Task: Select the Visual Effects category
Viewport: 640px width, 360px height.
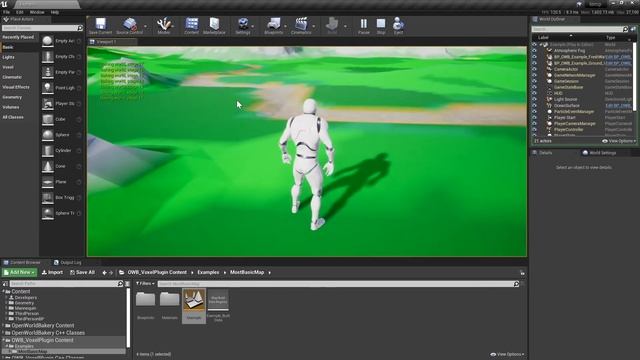Action: (x=16, y=87)
